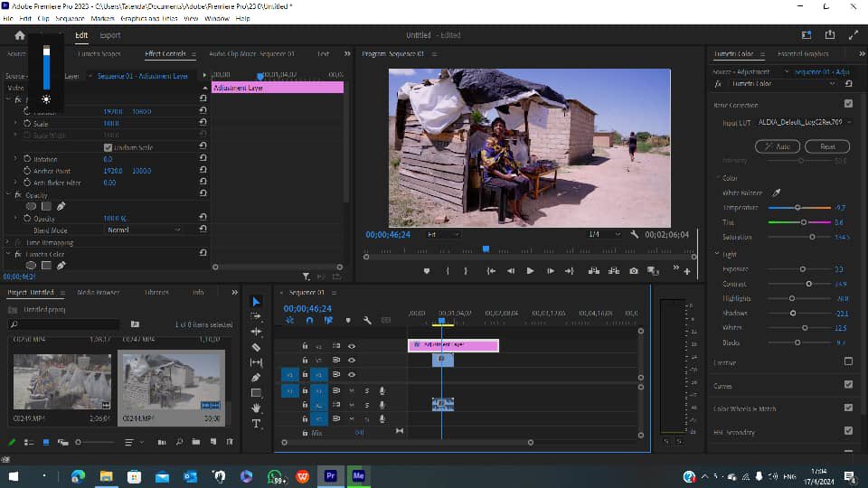Toggle the Curves section checkbox

pos(849,385)
